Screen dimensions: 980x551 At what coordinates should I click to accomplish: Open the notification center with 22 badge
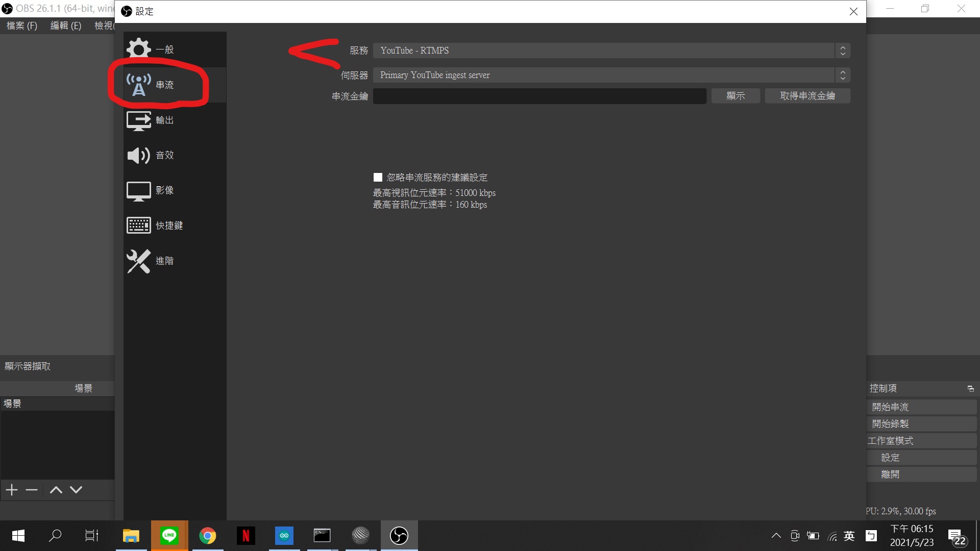tap(957, 537)
